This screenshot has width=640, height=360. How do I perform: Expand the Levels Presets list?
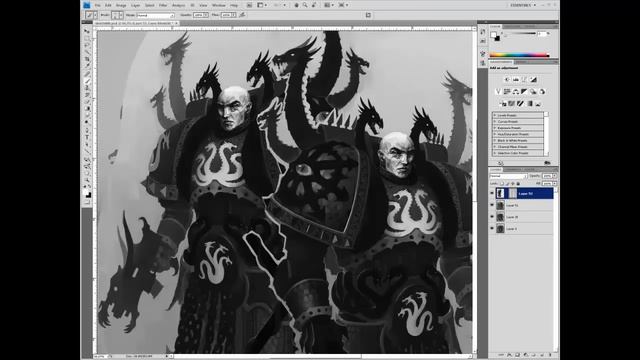pyautogui.click(x=495, y=116)
